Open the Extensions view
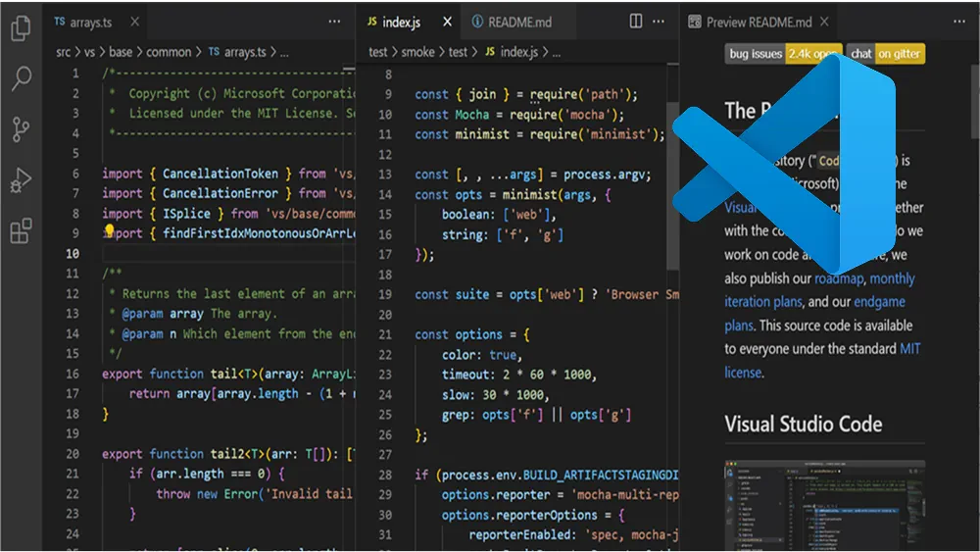980x552 pixels. 20,232
